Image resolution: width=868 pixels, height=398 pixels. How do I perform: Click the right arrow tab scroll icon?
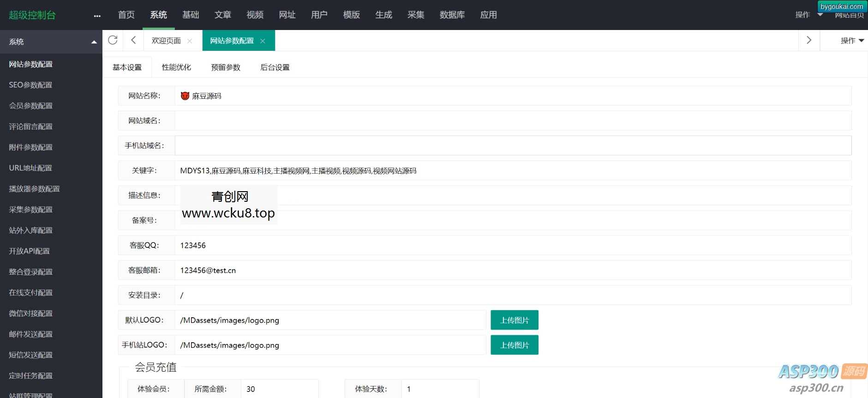coord(808,40)
